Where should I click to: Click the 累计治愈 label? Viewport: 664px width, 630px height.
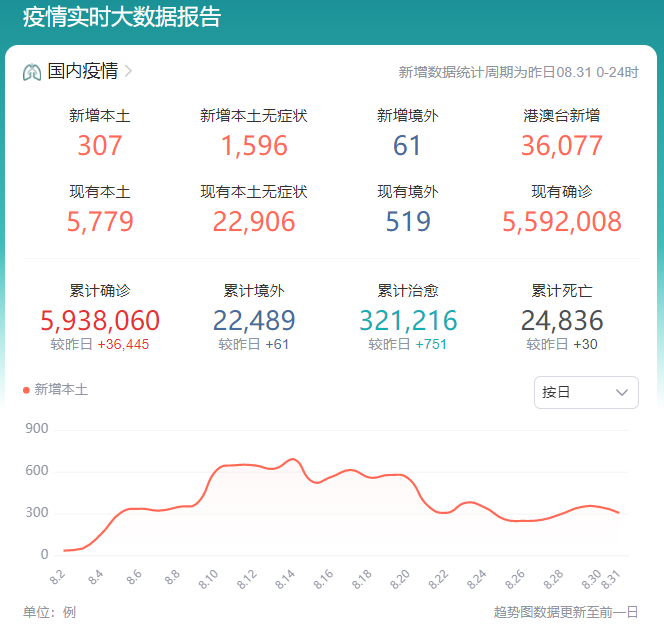[x=408, y=291]
